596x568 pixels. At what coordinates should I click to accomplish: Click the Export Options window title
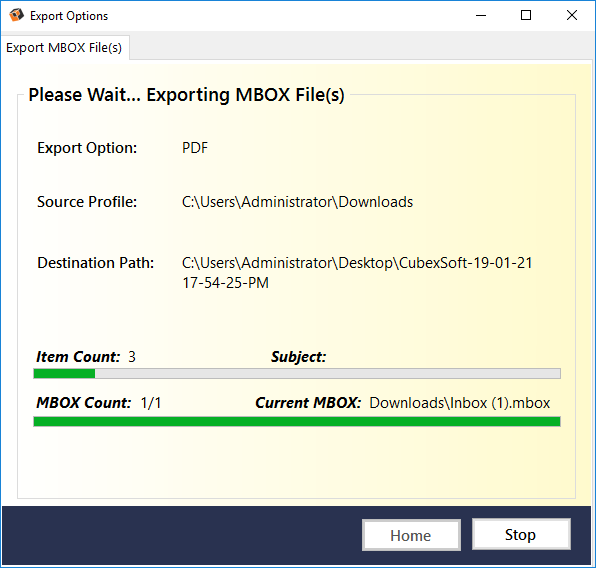pyautogui.click(x=69, y=16)
